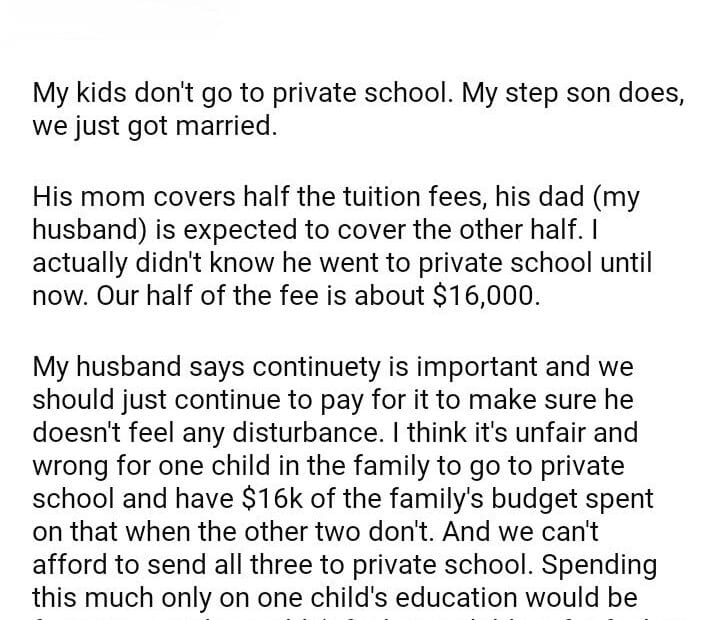The image size is (720, 620).
Task: Click the word "married"
Action: point(227,128)
